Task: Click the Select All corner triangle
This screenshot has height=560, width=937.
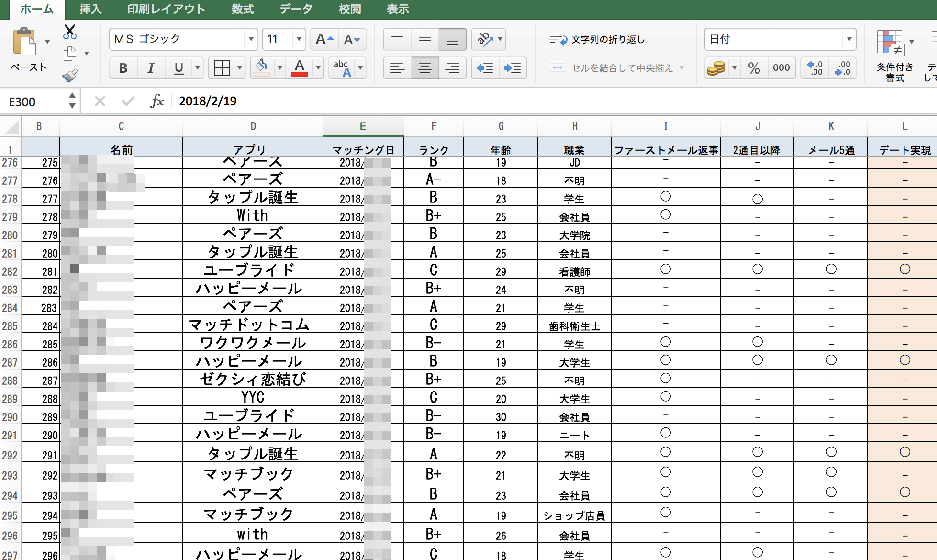Action: 11,126
